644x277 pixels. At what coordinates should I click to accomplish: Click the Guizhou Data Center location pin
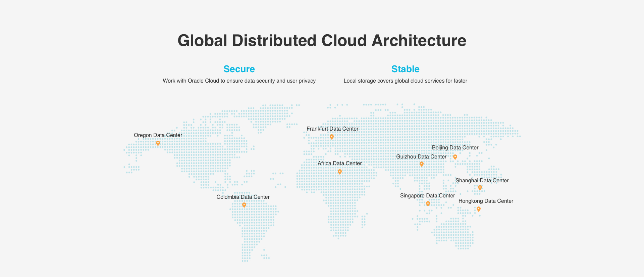click(x=422, y=164)
